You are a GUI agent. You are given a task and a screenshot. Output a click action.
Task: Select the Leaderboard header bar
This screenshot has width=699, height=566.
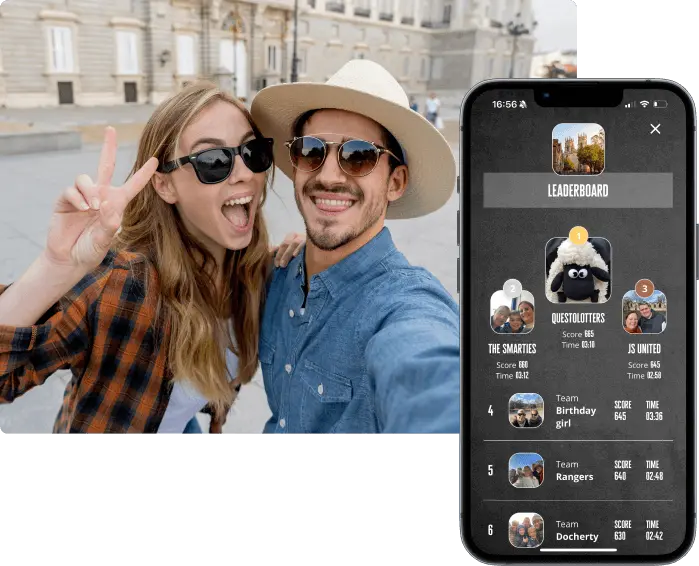[x=578, y=190]
